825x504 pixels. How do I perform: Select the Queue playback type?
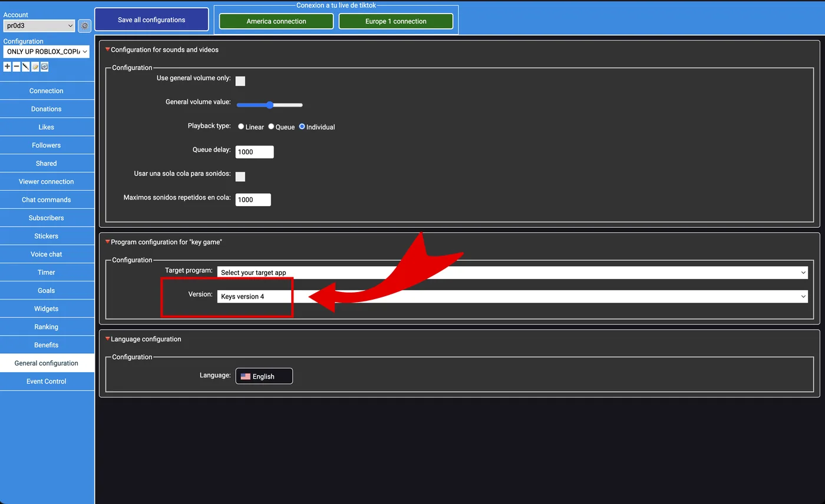click(x=271, y=127)
